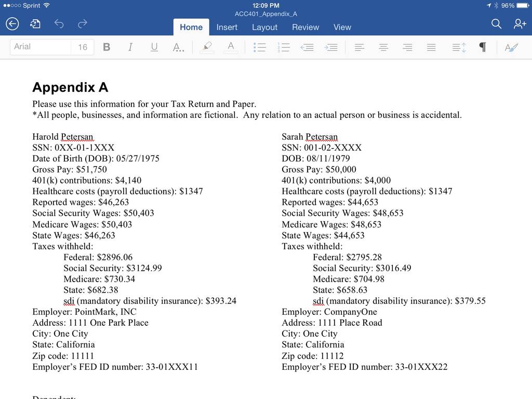The width and height of the screenshot is (532, 399).
Task: Switch to the Layout tab
Action: (264, 27)
